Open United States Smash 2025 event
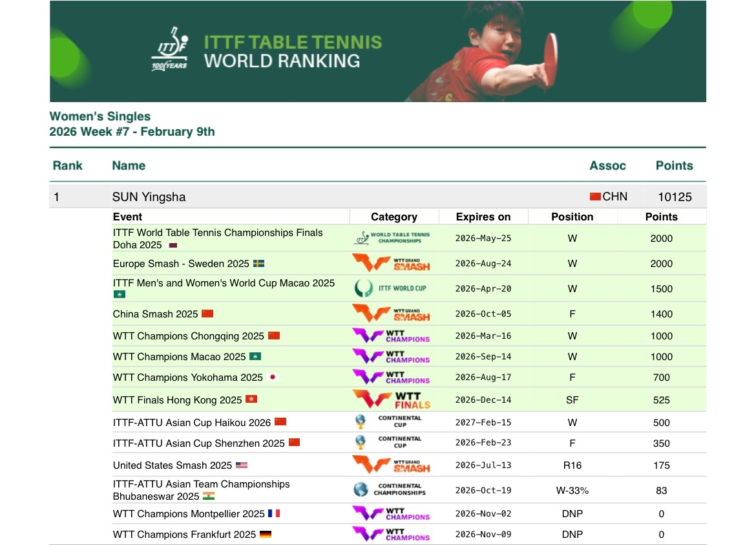The width and height of the screenshot is (756, 545). [x=173, y=465]
